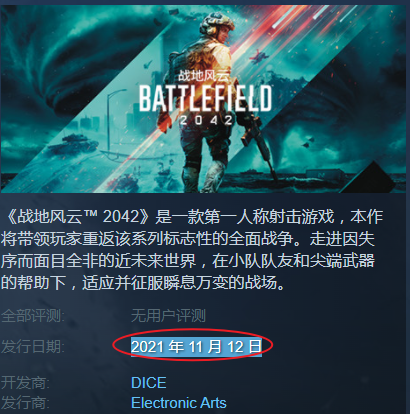Viewport: 410px width, 414px height.
Task: Click the Battlefield 2042 header image
Action: tap(204, 98)
